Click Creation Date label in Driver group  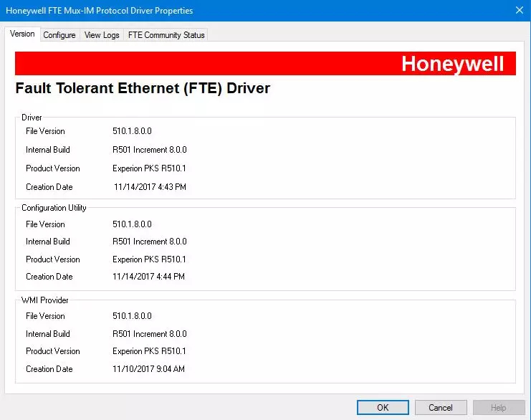[x=49, y=187]
